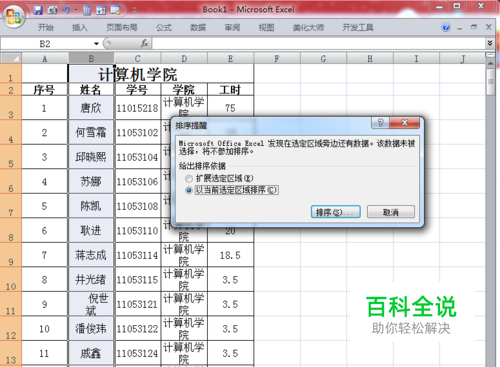
Task: Select the cell with value 75
Action: pos(230,108)
